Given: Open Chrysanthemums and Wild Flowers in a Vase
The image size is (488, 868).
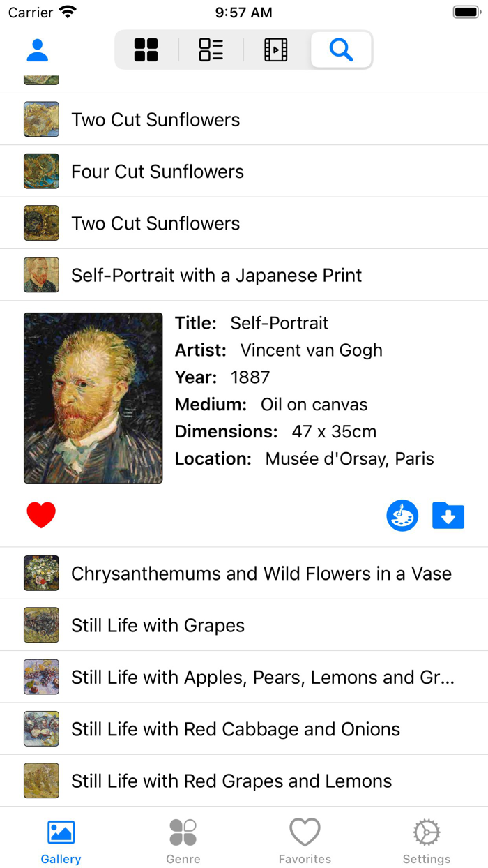Looking at the screenshot, I should [x=261, y=573].
